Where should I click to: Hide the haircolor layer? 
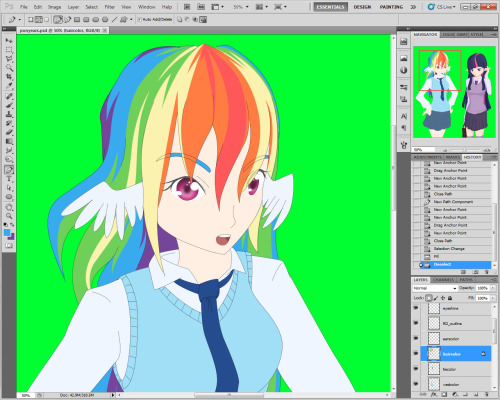click(x=416, y=353)
